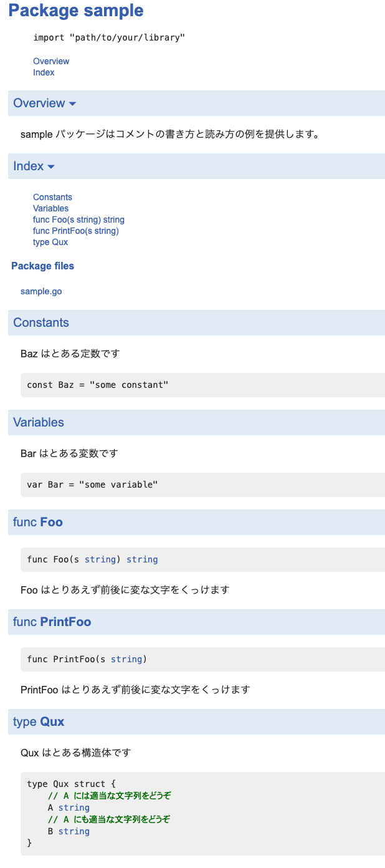Click the return type string in Foo signature
This screenshot has width=385, height=868.
[142, 559]
